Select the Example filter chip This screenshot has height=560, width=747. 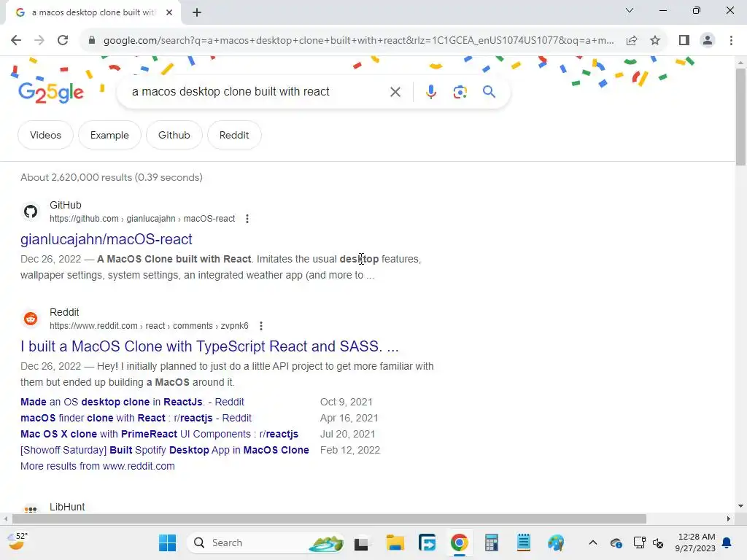pyautogui.click(x=109, y=135)
